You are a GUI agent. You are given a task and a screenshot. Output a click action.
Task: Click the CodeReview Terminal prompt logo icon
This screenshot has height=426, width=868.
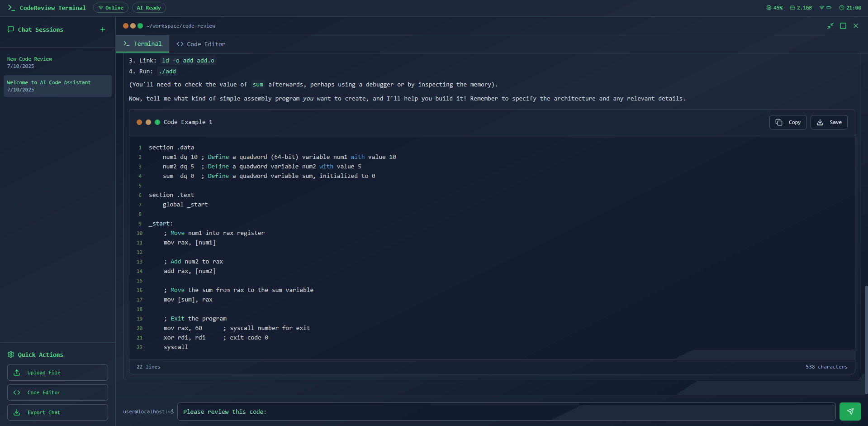click(11, 8)
